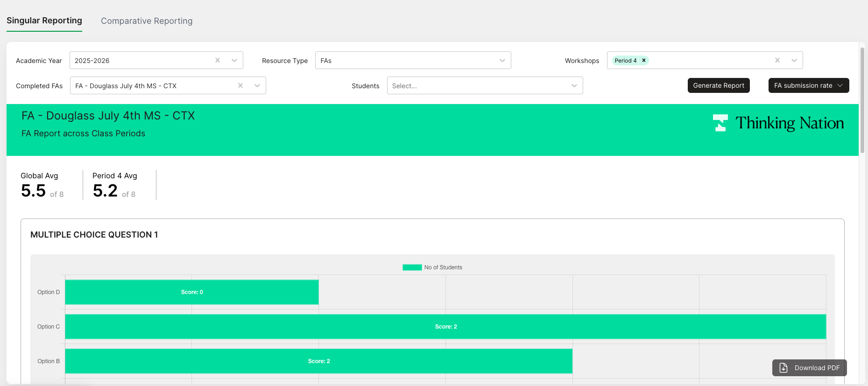868x386 pixels.
Task: Click the FA Report across Class Periods subtitle
Action: coord(83,133)
